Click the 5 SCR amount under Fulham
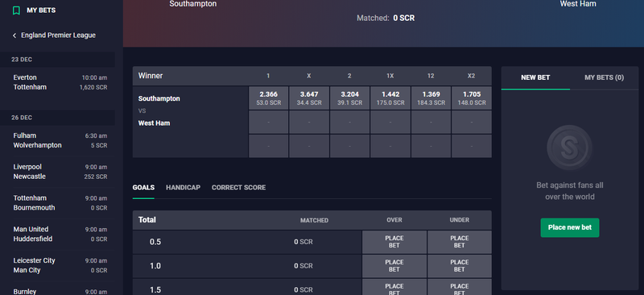 pyautogui.click(x=99, y=146)
